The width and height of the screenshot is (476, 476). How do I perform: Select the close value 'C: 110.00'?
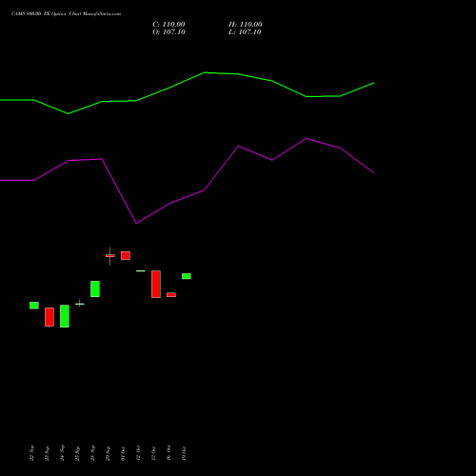point(169,25)
